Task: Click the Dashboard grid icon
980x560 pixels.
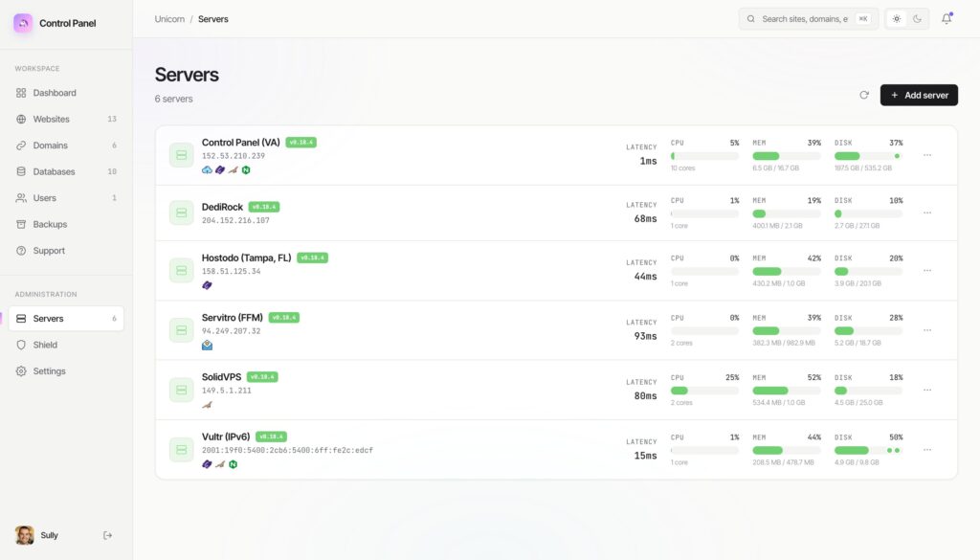Action: tap(21, 93)
